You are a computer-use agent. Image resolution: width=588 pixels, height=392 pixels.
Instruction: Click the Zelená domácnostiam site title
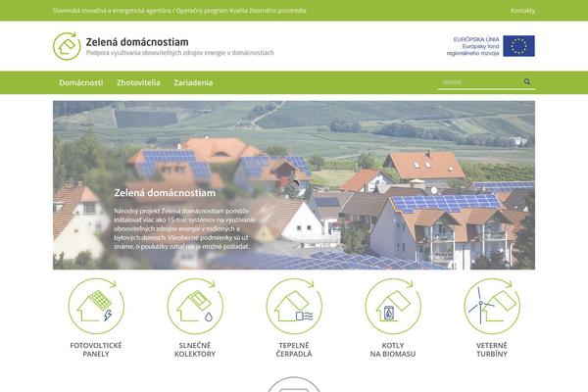(x=137, y=42)
